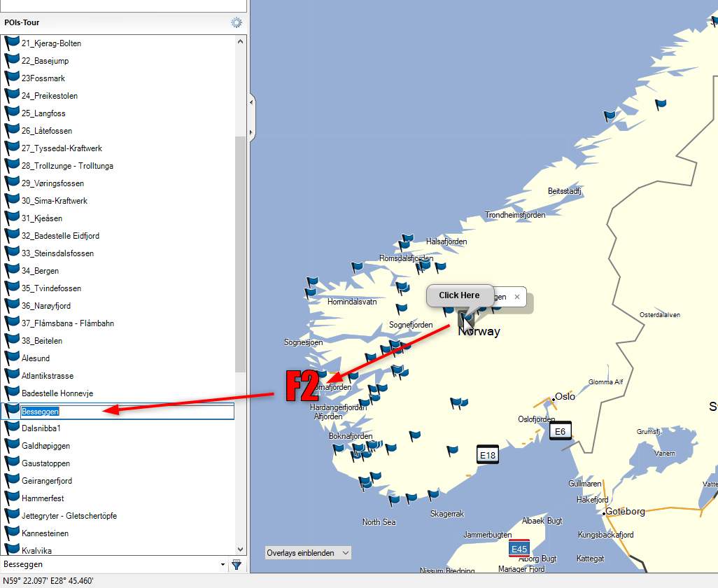
Task: Expand the side panel with the right arrow
Action: click(252, 131)
